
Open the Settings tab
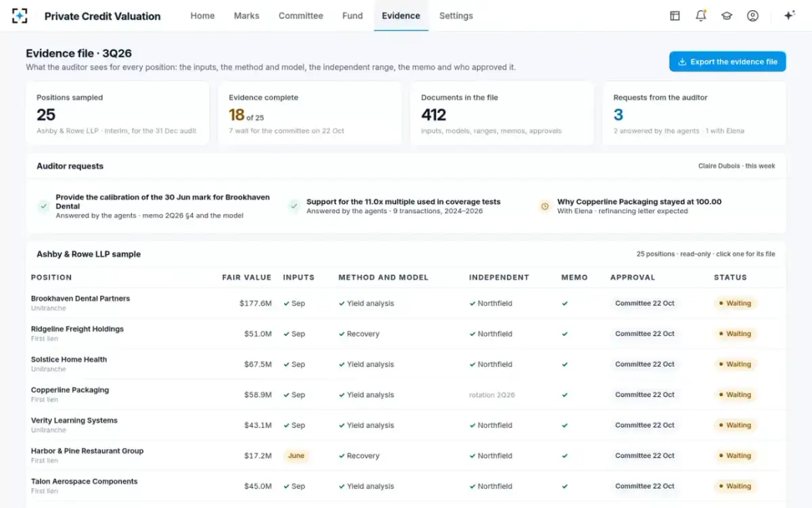point(456,16)
